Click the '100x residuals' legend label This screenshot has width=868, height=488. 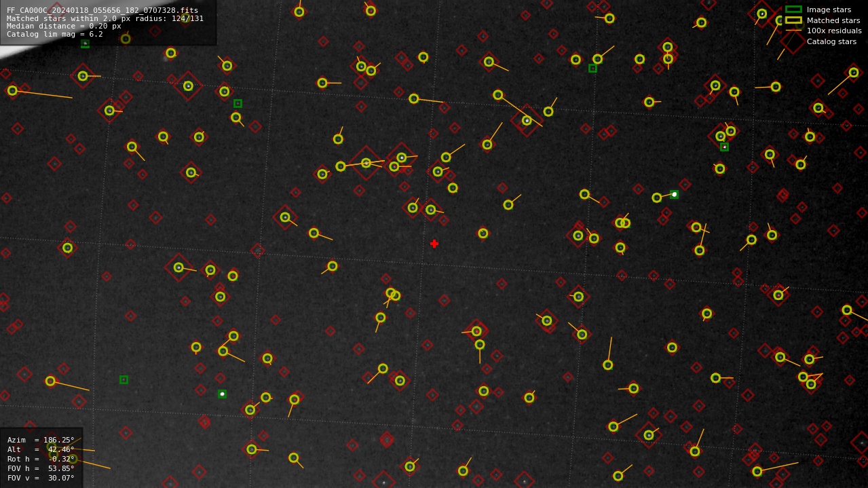[x=834, y=31]
